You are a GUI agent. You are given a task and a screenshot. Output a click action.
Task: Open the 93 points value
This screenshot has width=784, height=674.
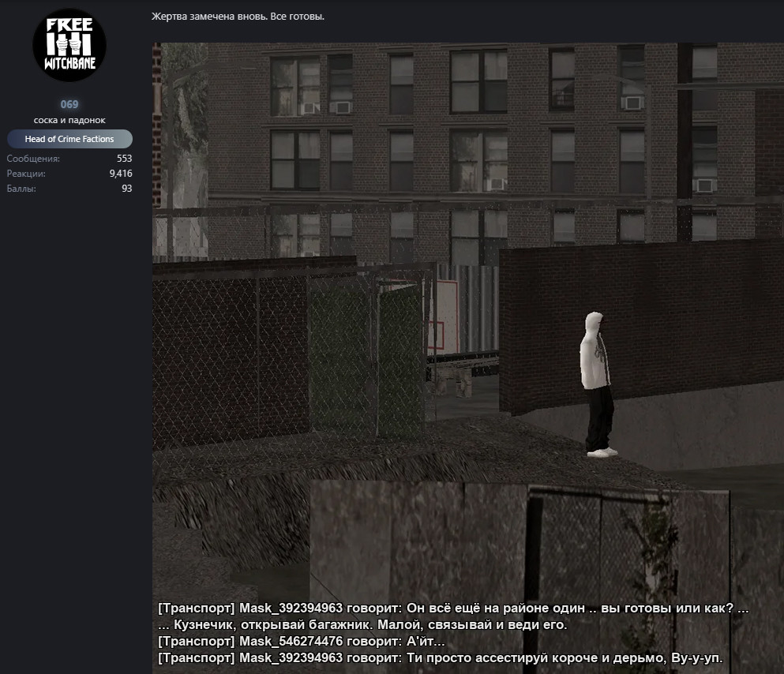point(127,189)
